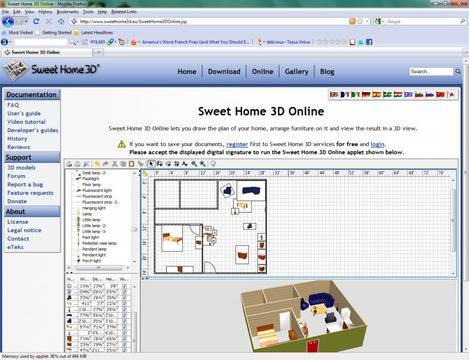The height and width of the screenshot is (360, 469).
Task: Click the Facebook icon in the toolbar
Action: 369,42
